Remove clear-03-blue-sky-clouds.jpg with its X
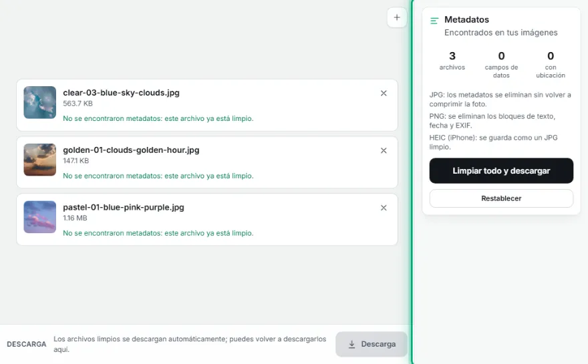 coord(384,94)
